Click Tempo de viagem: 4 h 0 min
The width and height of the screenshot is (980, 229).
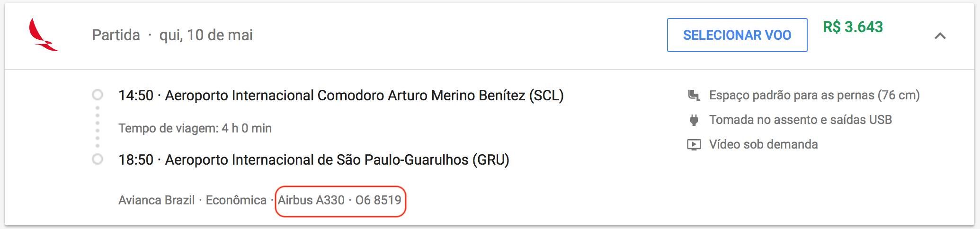(195, 128)
